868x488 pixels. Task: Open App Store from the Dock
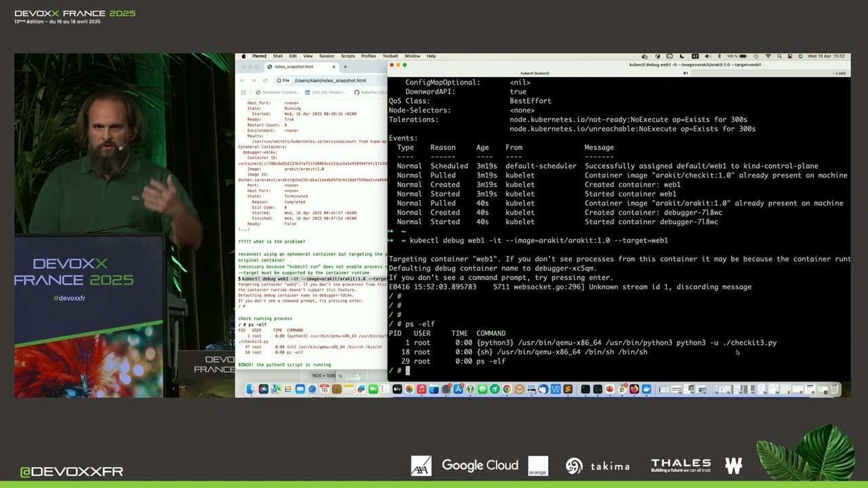458,389
